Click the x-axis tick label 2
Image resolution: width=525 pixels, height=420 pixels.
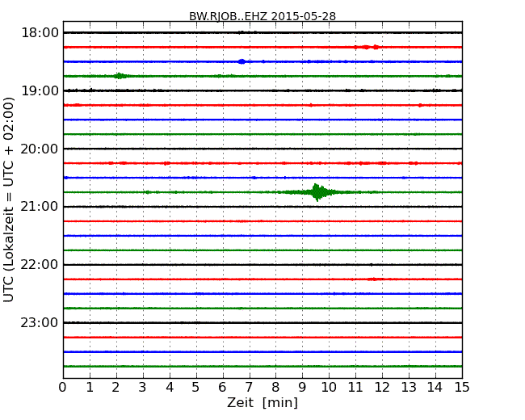[116, 388]
